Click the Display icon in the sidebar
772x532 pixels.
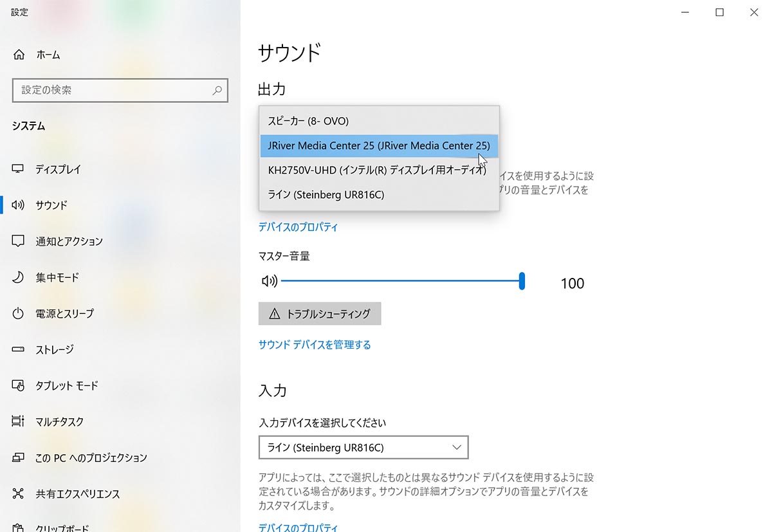[19, 169]
